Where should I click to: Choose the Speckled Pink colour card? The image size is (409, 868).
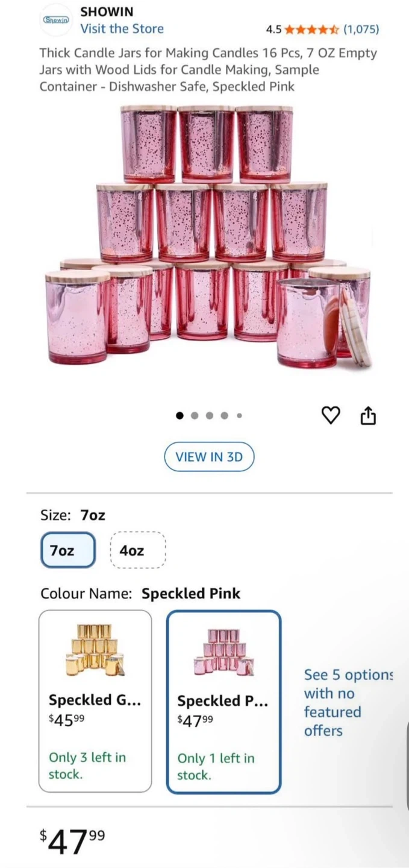223,702
